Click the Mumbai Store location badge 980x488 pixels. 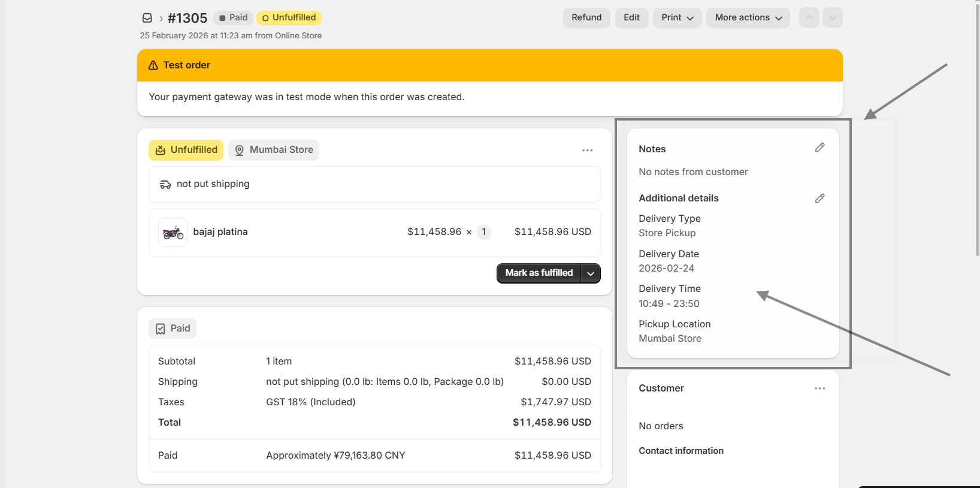(274, 150)
